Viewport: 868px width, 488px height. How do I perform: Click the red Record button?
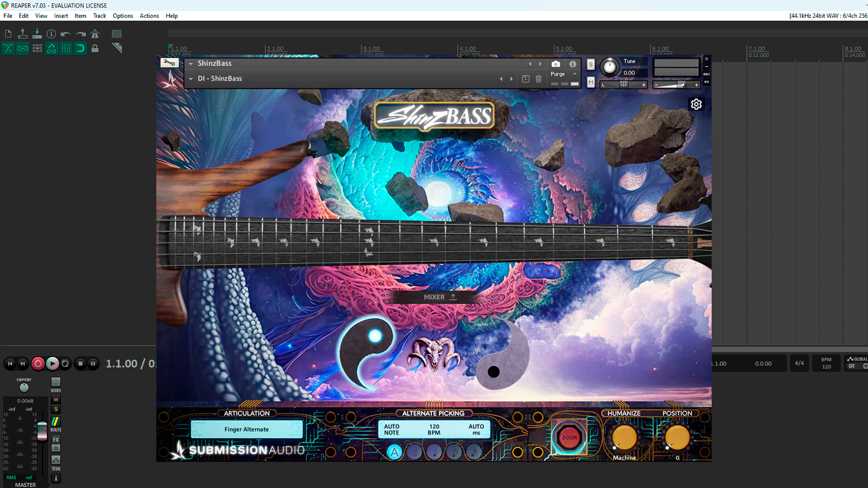[38, 363]
